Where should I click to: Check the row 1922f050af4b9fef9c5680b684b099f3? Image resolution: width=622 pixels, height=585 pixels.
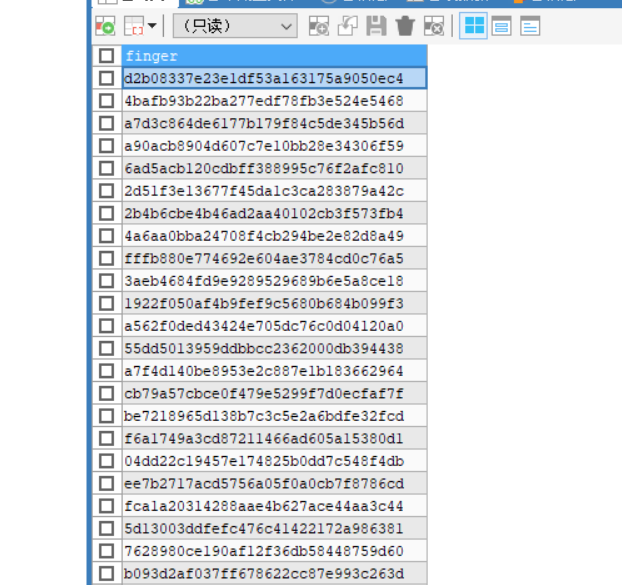tap(106, 303)
